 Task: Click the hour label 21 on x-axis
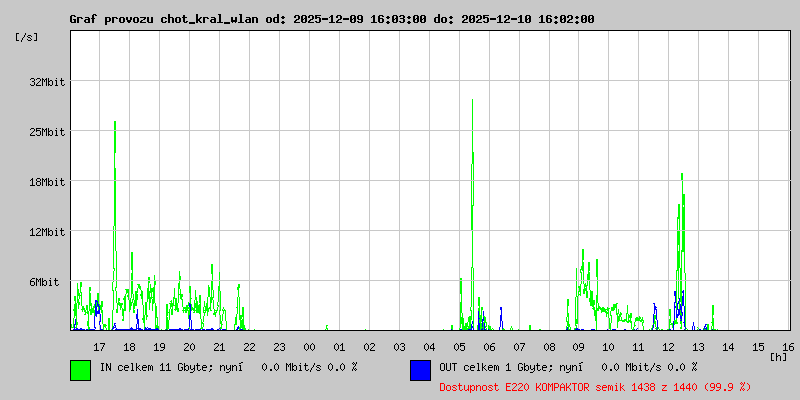click(x=219, y=347)
